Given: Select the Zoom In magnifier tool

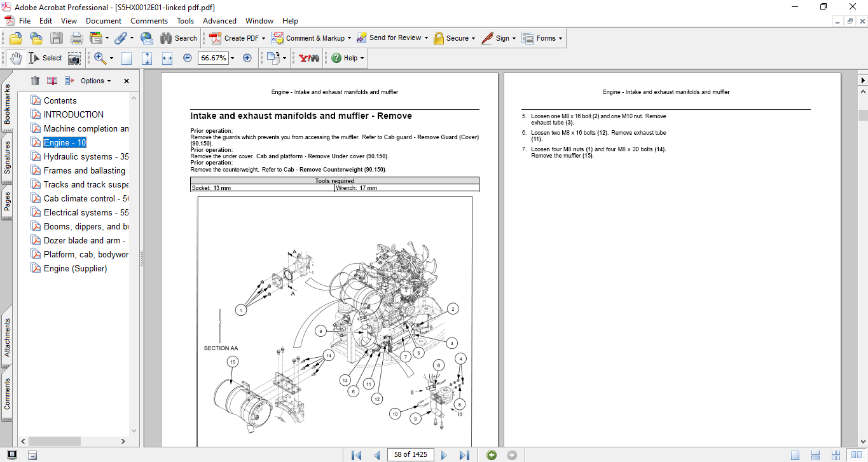Looking at the screenshot, I should (100, 58).
